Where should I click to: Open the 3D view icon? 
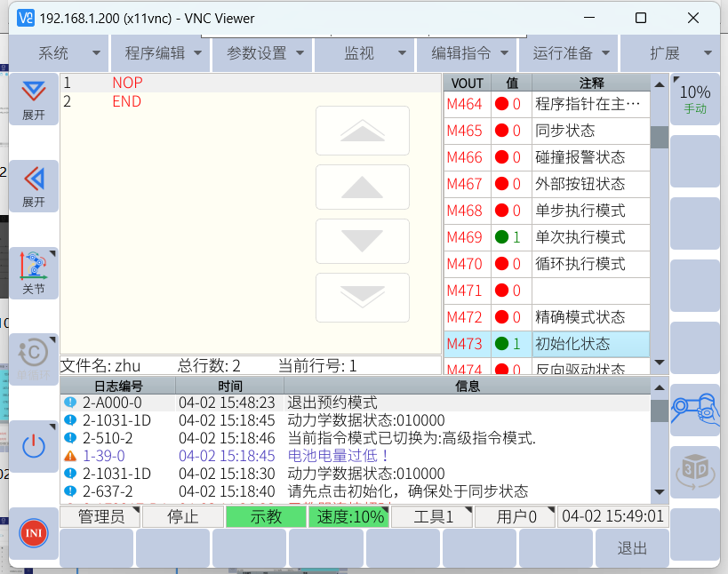coord(694,471)
